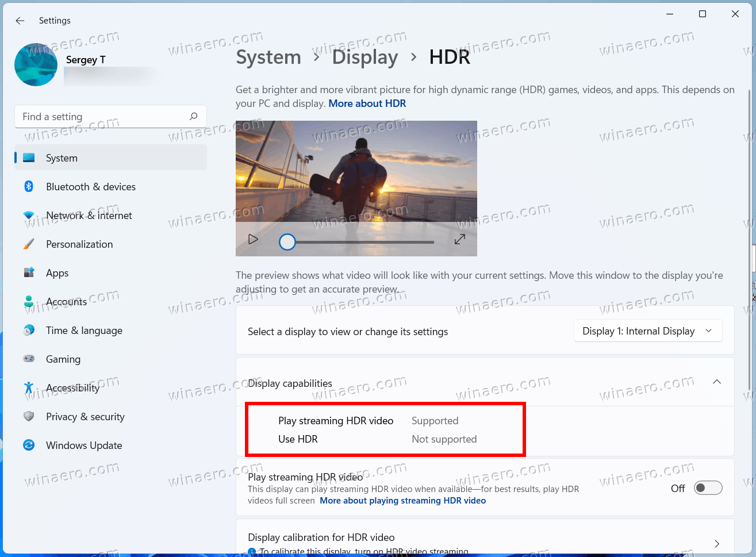The height and width of the screenshot is (557, 756).
Task: Click More about playing streaming HDR video
Action: point(402,500)
